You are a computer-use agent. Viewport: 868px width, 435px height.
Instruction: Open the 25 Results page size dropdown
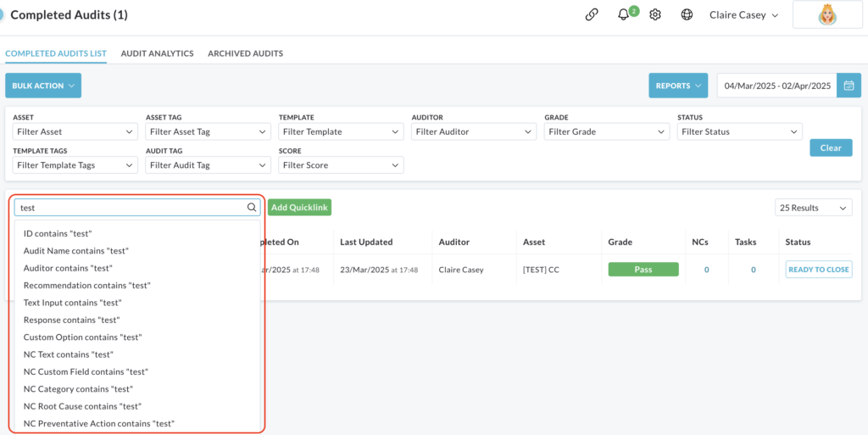(x=813, y=208)
